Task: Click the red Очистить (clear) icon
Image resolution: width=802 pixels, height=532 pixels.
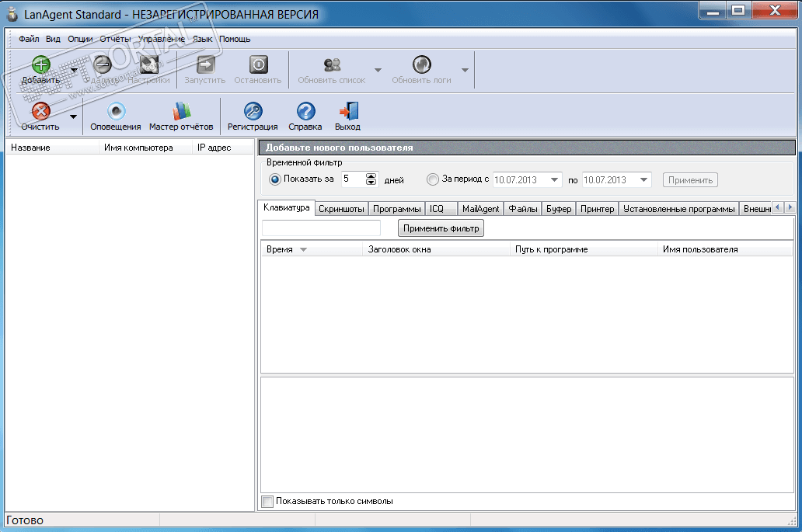Action: tap(41, 111)
